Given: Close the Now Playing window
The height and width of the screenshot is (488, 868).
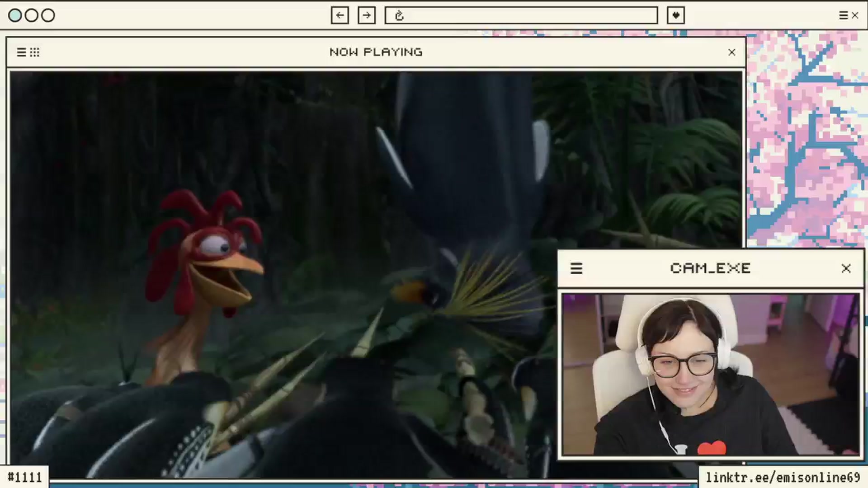Looking at the screenshot, I should pyautogui.click(x=732, y=52).
